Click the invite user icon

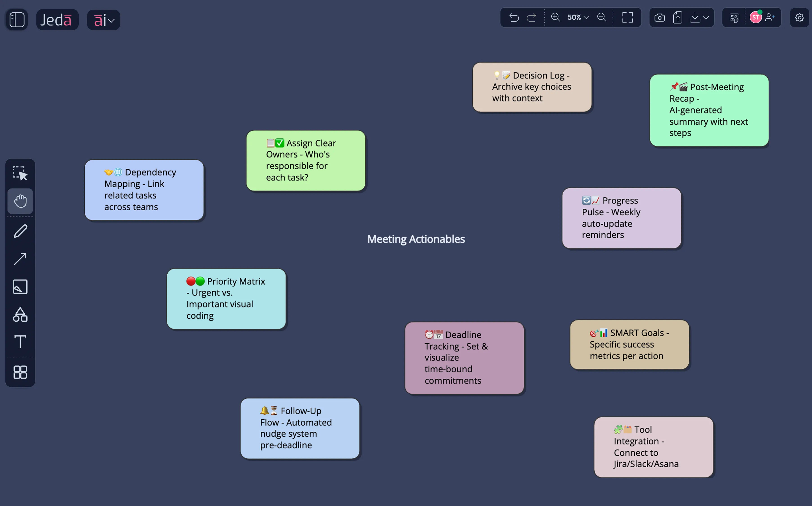click(x=770, y=17)
